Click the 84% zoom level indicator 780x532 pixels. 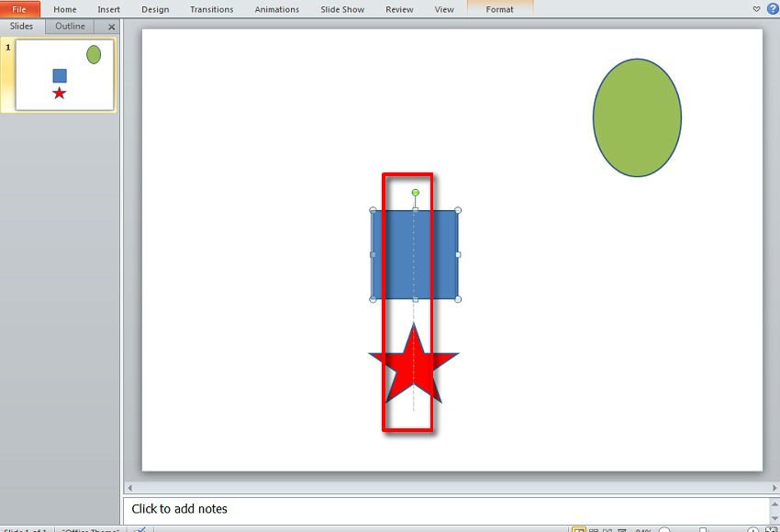point(642,527)
